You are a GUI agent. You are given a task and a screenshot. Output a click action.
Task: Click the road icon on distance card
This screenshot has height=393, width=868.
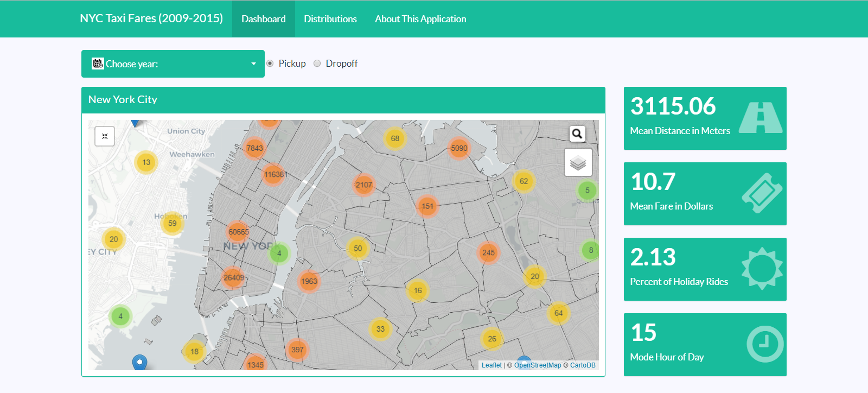click(761, 118)
